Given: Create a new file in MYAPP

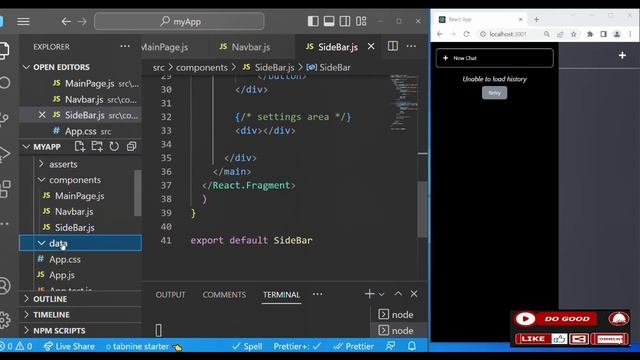Looking at the screenshot, I should [x=80, y=146].
